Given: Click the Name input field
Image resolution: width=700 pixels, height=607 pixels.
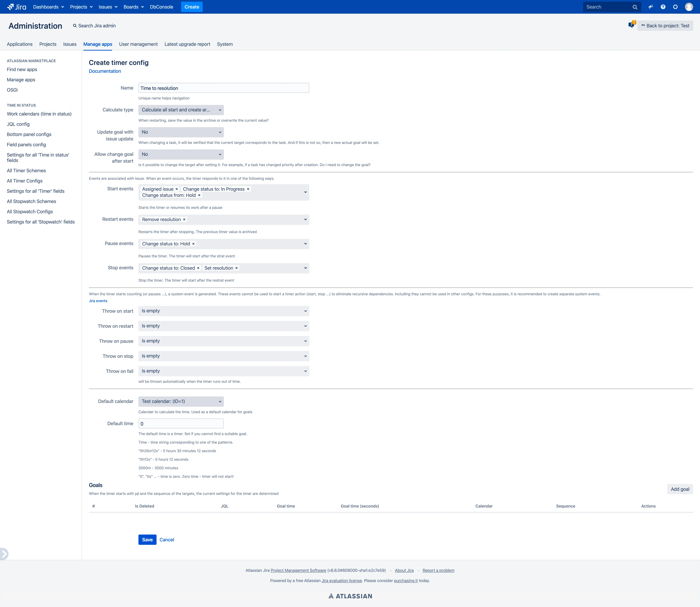Looking at the screenshot, I should 224,88.
